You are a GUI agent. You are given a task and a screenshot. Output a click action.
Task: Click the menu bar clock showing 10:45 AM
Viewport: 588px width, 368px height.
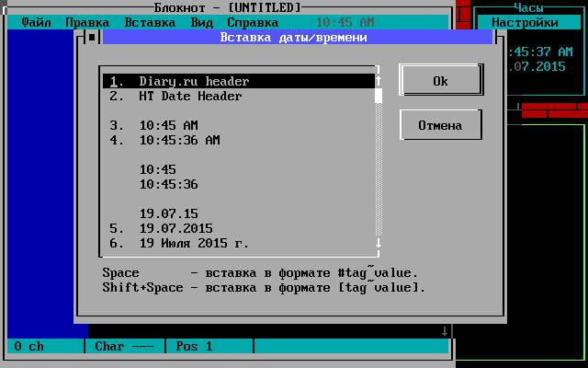345,22
